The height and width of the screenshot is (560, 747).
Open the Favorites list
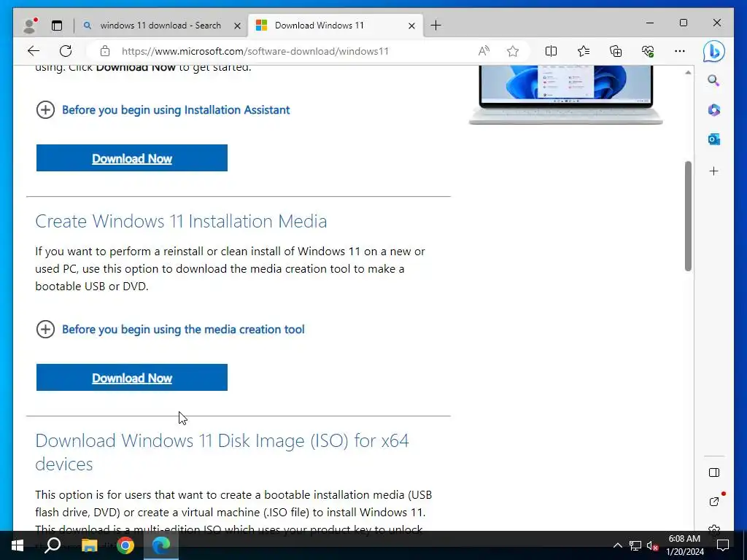tap(584, 51)
